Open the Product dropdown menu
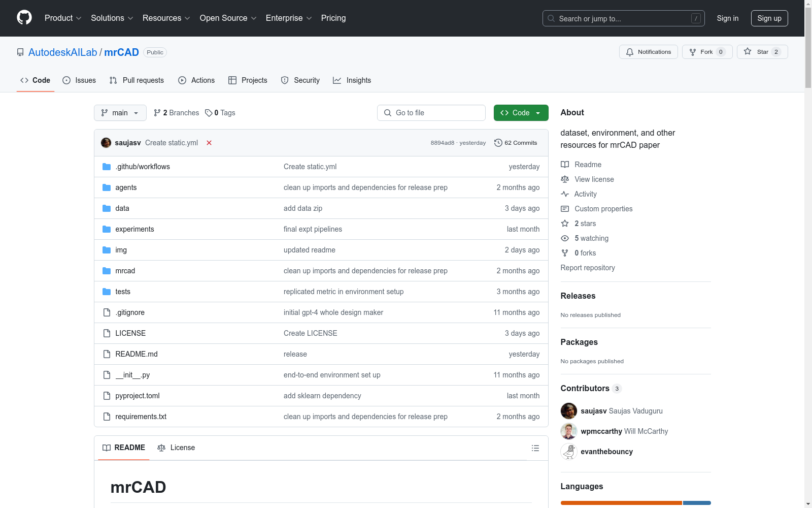The height and width of the screenshot is (508, 812). point(63,18)
